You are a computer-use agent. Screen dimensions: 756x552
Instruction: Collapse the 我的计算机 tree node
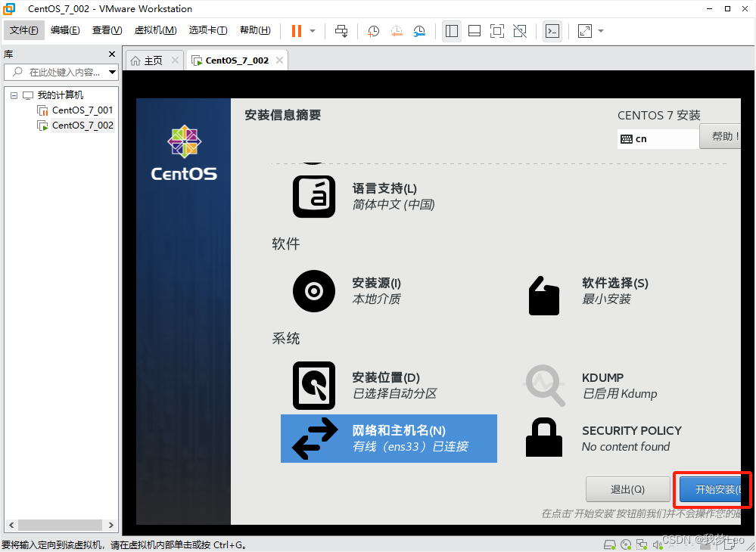coord(14,95)
